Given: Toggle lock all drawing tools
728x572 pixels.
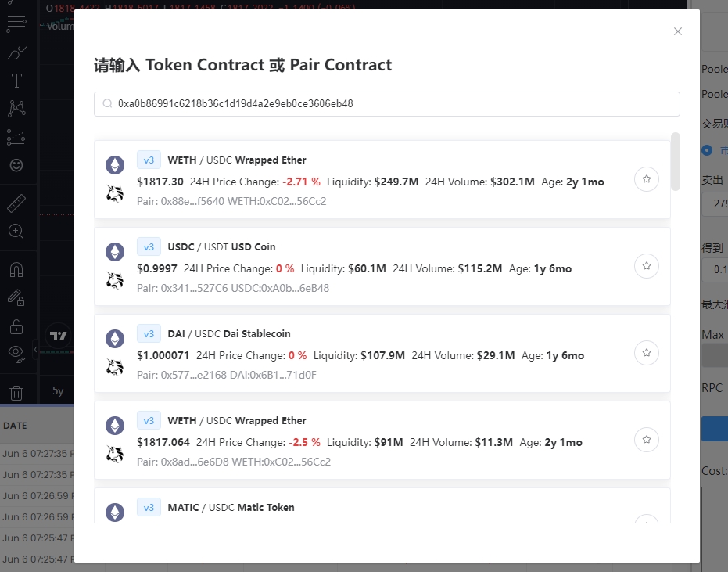Looking at the screenshot, I should point(16,326).
